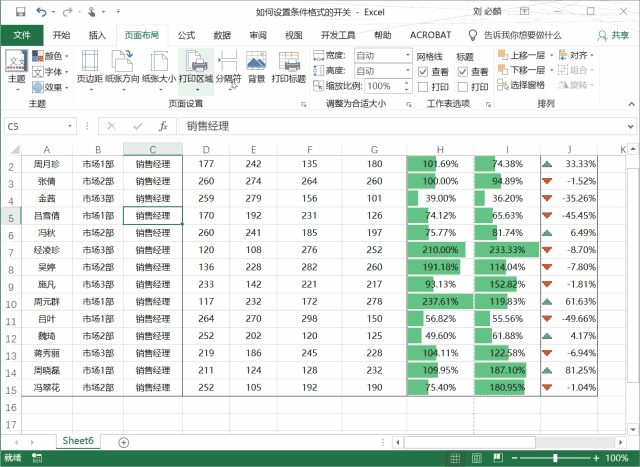Open Orientation (纸张方向) options
The image size is (640, 467).
point(122,71)
